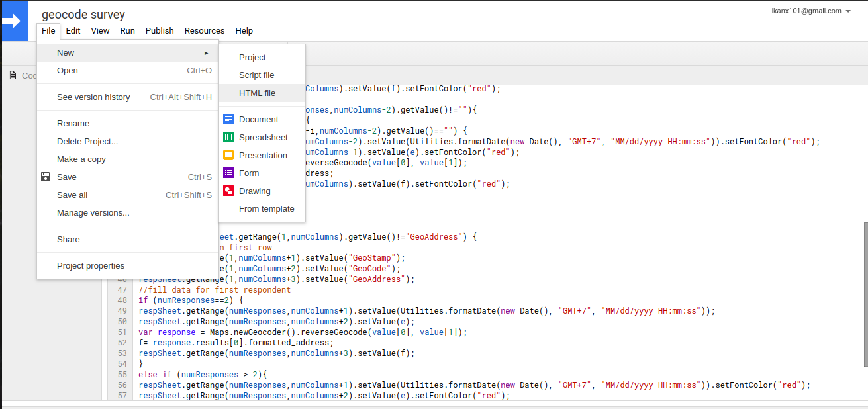Click code line 51 var response
This screenshot has width=868, height=409.
coord(303,332)
